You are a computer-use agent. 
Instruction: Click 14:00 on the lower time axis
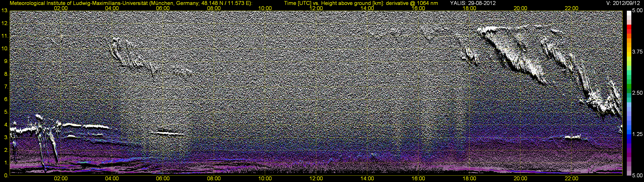(367, 179)
